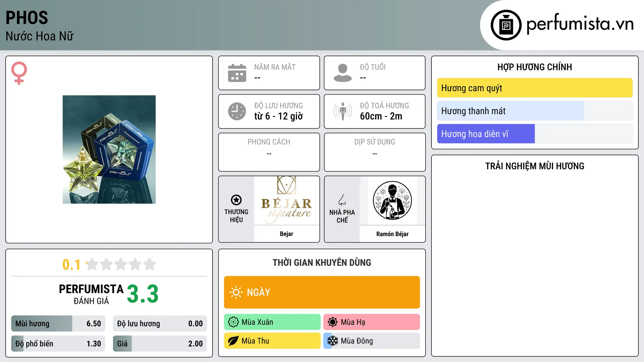The height and width of the screenshot is (362, 644).
Task: Click the Ramón Béjar perfumer name link
Action: pos(392,234)
